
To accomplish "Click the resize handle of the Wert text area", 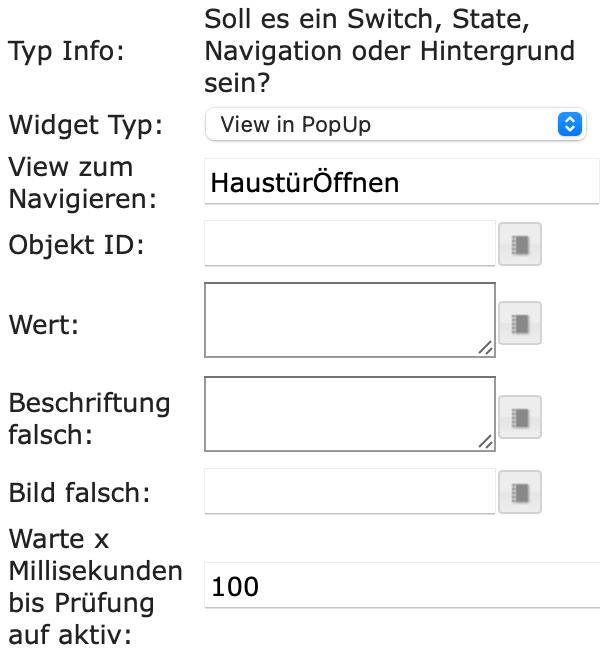I will pos(486,347).
